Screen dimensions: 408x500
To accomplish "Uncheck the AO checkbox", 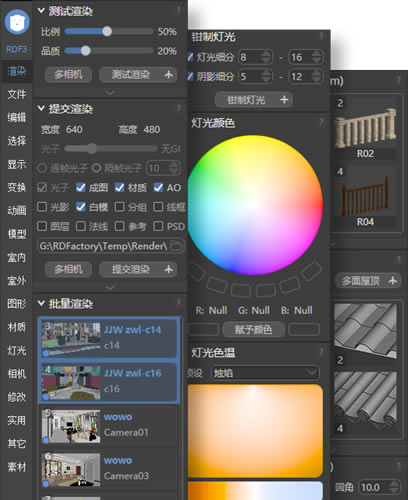I will [158, 187].
